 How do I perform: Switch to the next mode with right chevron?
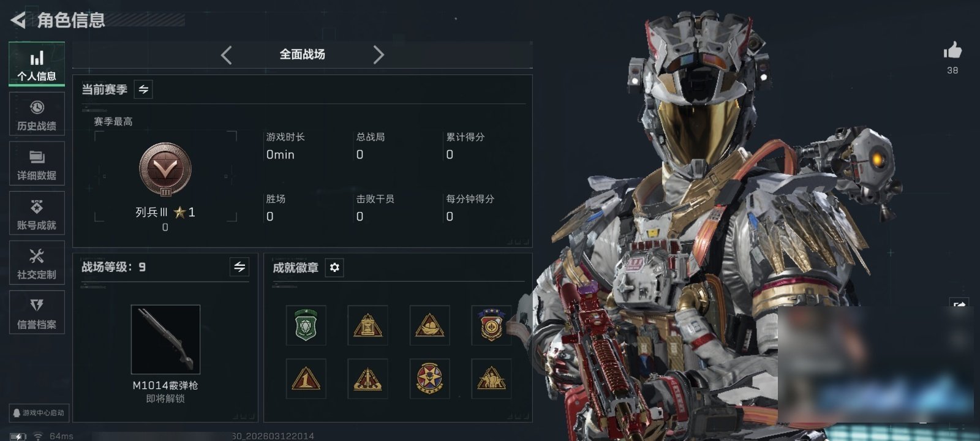click(x=379, y=55)
